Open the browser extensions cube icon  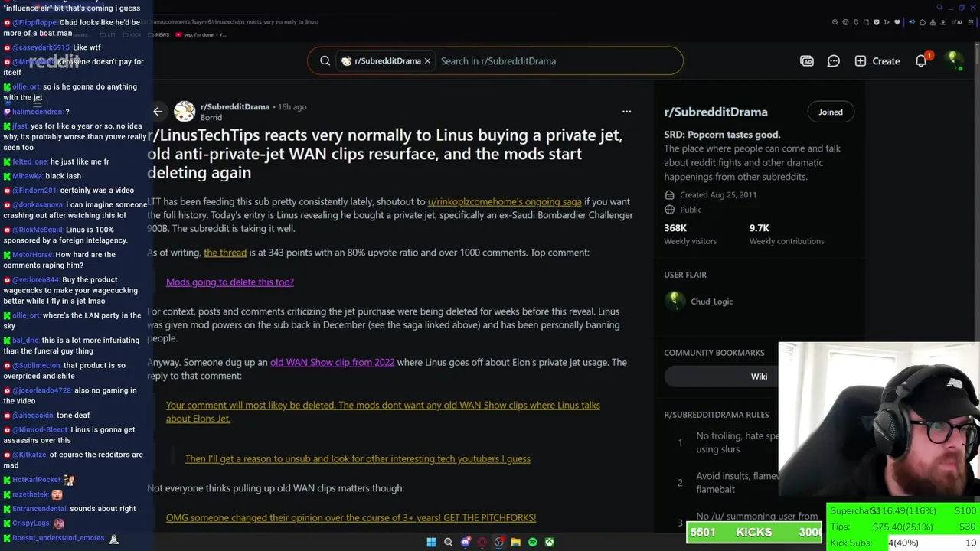(x=923, y=22)
